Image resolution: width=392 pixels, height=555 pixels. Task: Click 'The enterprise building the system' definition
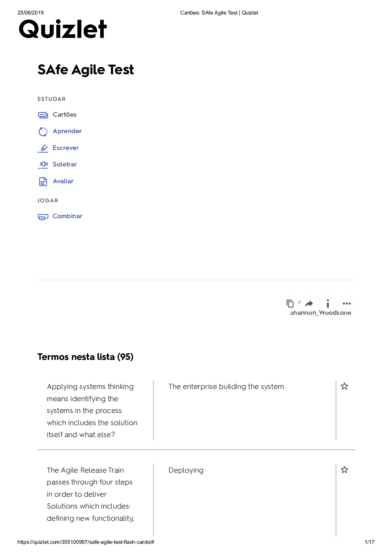click(x=226, y=387)
